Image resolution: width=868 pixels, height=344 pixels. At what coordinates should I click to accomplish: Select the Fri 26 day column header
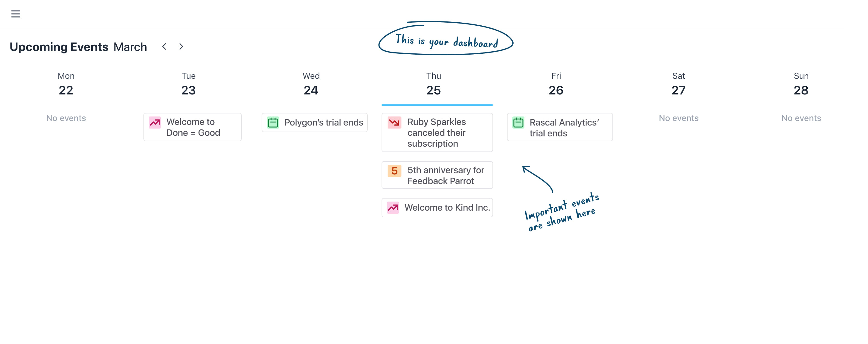point(556,84)
